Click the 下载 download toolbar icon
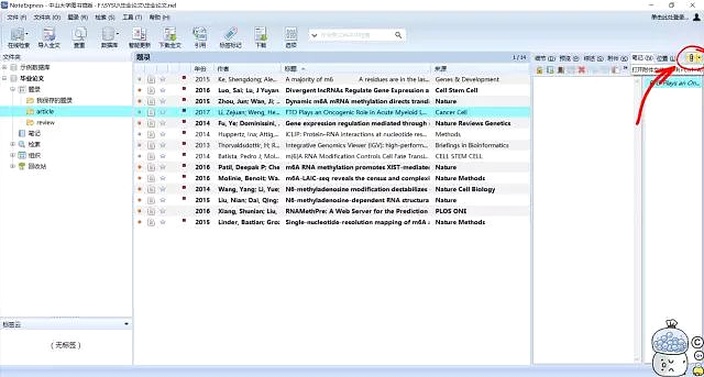The width and height of the screenshot is (704, 377). 261,35
